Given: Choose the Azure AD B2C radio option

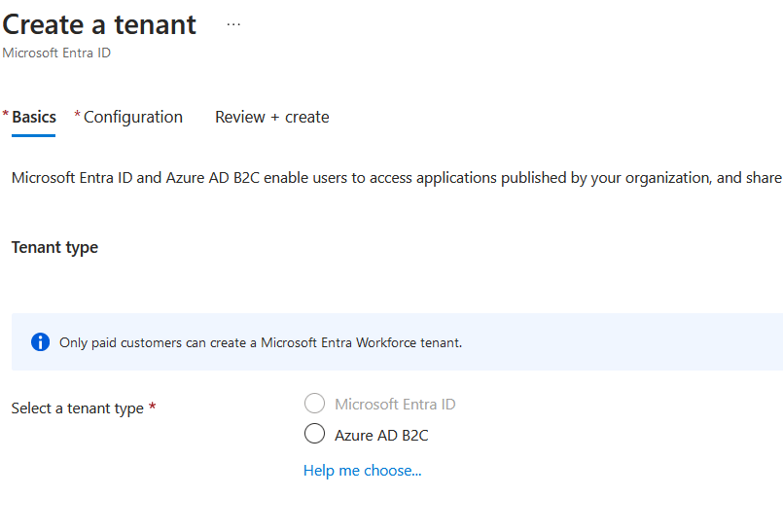Looking at the screenshot, I should click(314, 434).
